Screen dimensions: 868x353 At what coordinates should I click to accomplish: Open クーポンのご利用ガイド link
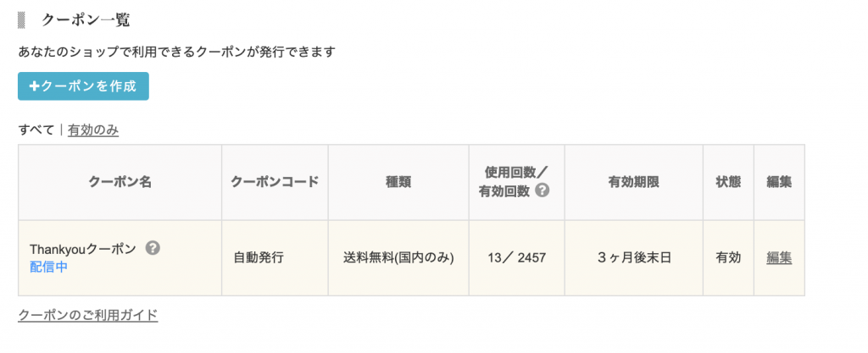tap(88, 316)
